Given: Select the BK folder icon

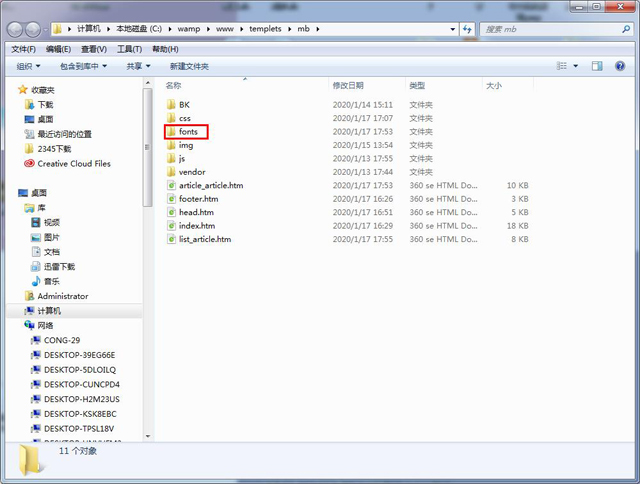Looking at the screenshot, I should click(171, 104).
